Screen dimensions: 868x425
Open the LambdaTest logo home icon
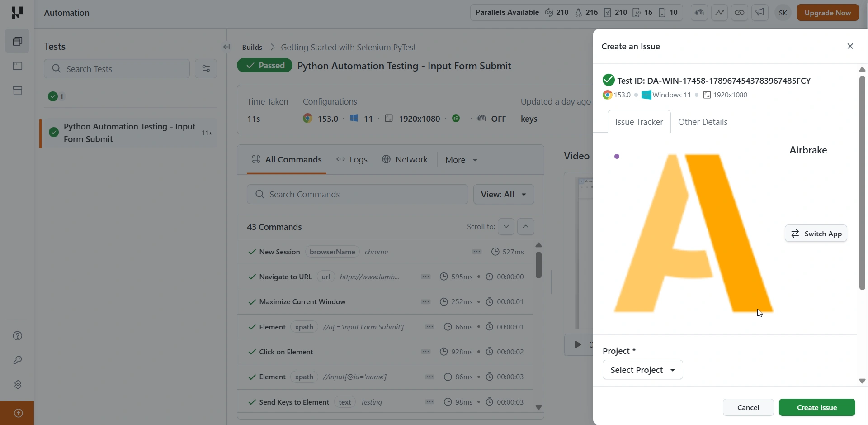[17, 13]
